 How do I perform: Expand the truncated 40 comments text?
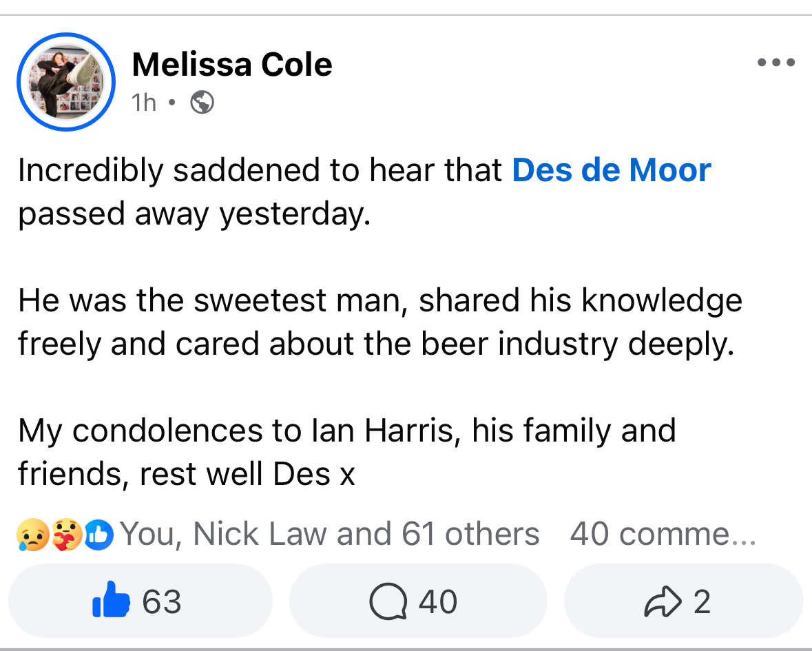point(663,535)
